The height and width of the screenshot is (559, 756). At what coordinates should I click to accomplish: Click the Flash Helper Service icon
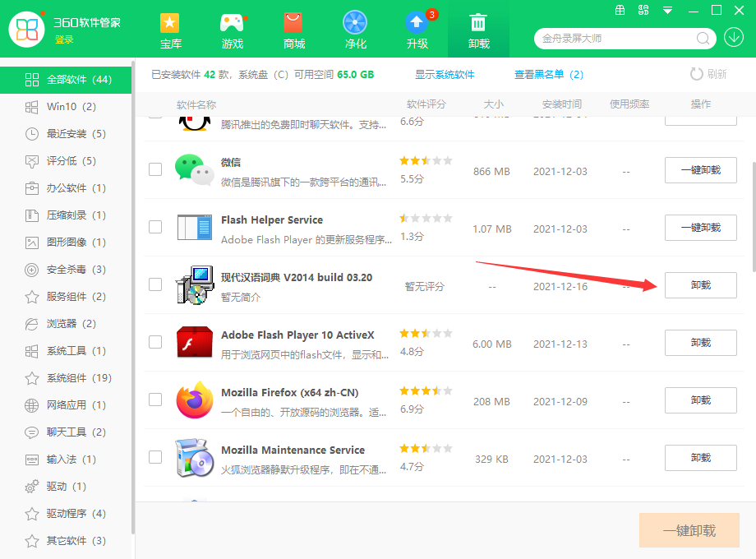click(x=194, y=227)
